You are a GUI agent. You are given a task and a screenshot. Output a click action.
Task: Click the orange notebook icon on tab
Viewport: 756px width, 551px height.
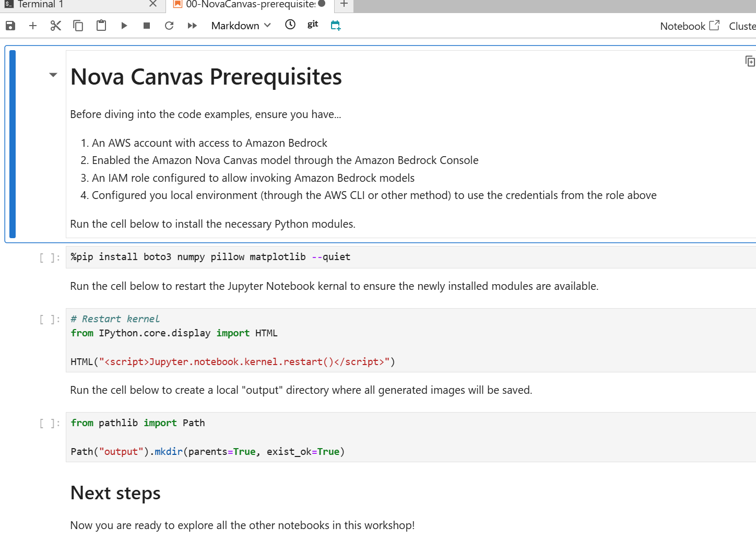(178, 4)
